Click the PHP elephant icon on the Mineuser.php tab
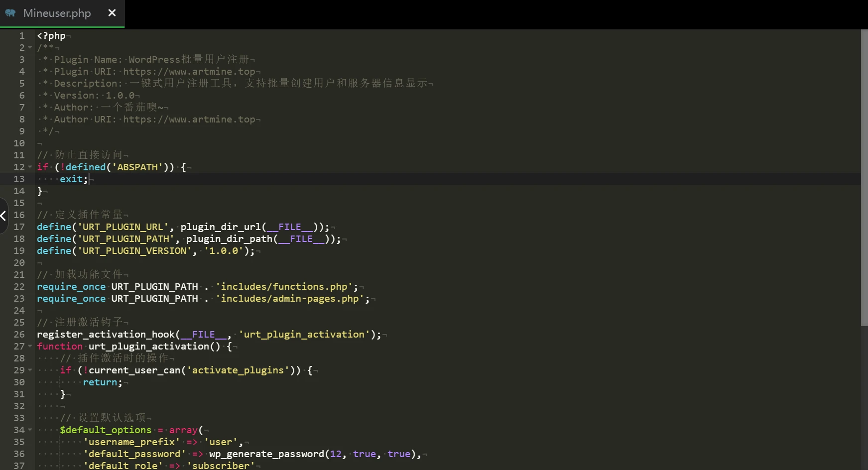The width and height of the screenshot is (868, 470). (10, 13)
